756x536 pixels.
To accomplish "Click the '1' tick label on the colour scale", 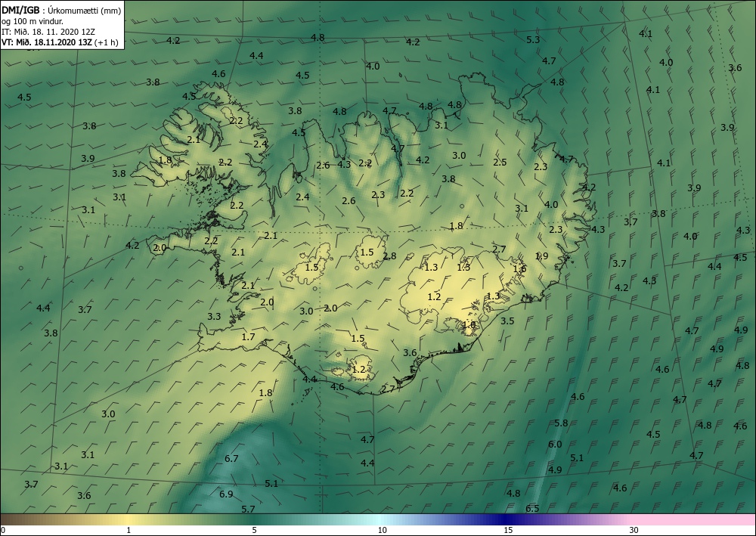I will pyautogui.click(x=129, y=531).
